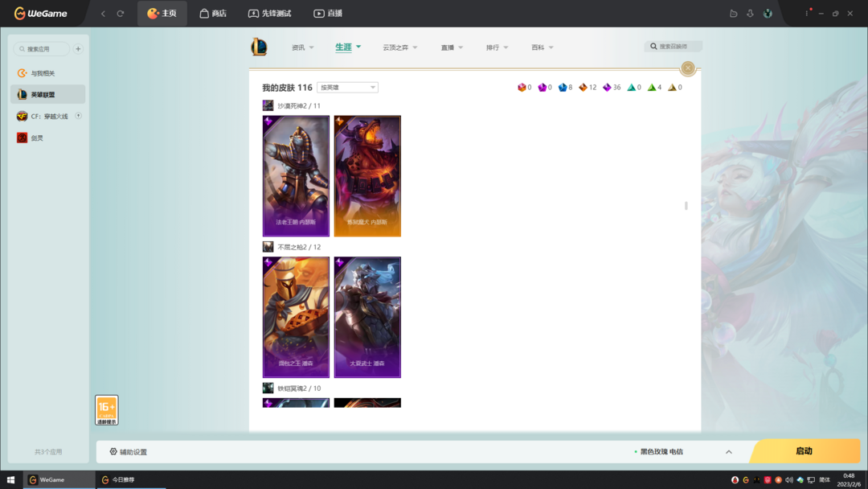Click the 16+ age rating badge

click(106, 410)
